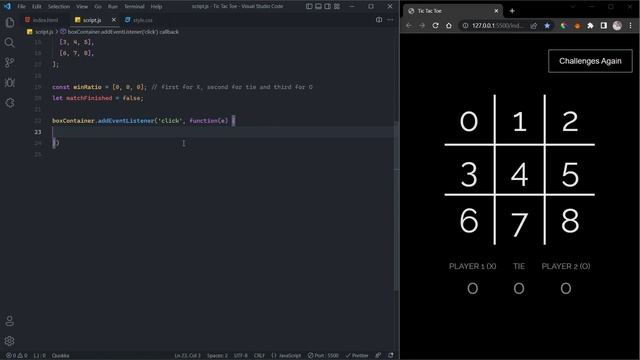
Task: Click the browser Home icon
Action: point(449,25)
